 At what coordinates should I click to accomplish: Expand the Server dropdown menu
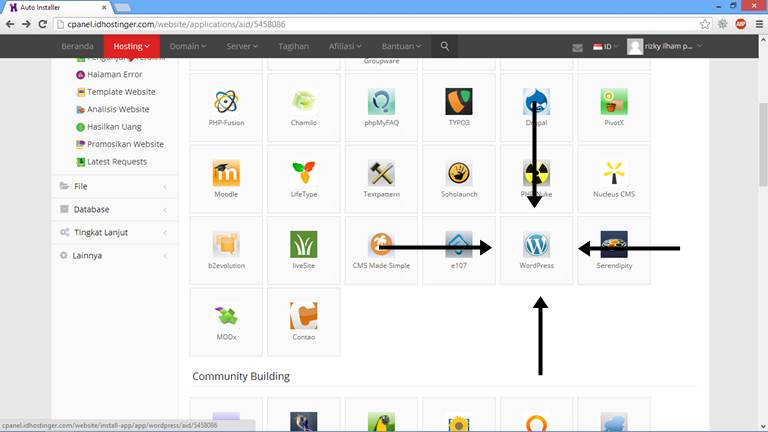coord(242,46)
